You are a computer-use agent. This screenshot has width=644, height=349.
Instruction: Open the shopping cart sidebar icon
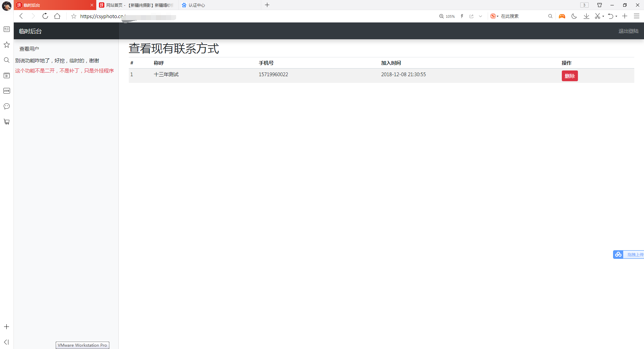[7, 122]
